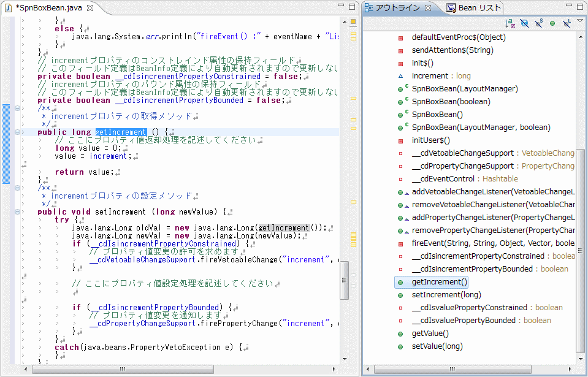Click constructor icon beside SpnBoxBean()
The image size is (588, 377).
[x=400, y=115]
